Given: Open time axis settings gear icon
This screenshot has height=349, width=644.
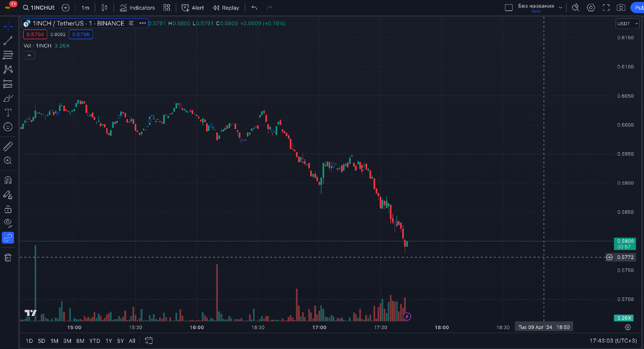Looking at the screenshot, I should (x=628, y=326).
